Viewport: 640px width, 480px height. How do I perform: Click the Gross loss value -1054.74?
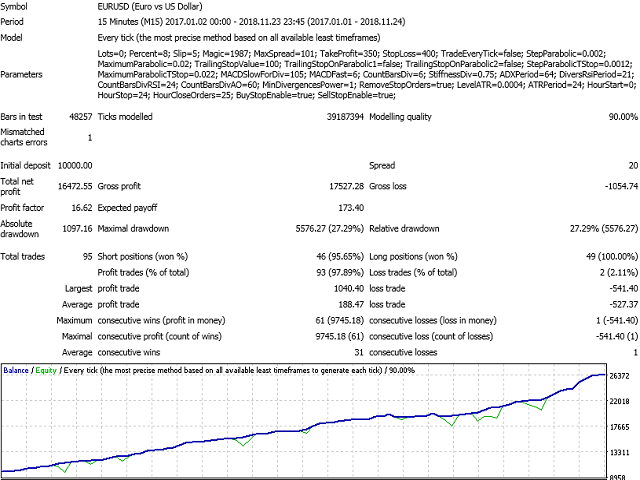(621, 186)
